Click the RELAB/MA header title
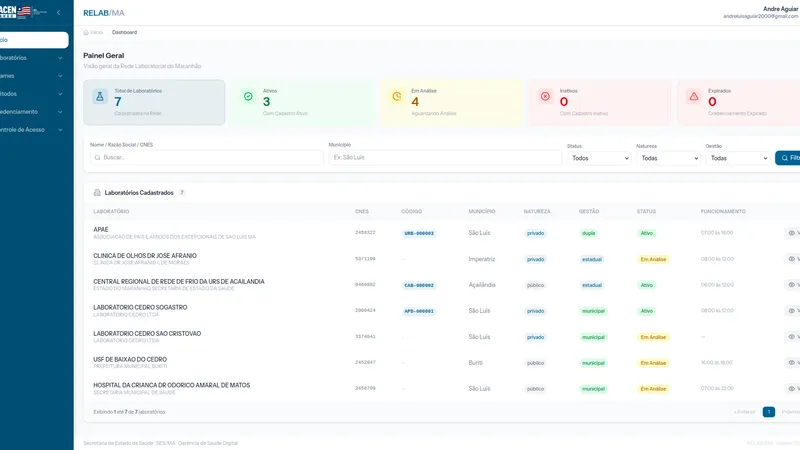This screenshot has width=800, height=450. [104, 13]
